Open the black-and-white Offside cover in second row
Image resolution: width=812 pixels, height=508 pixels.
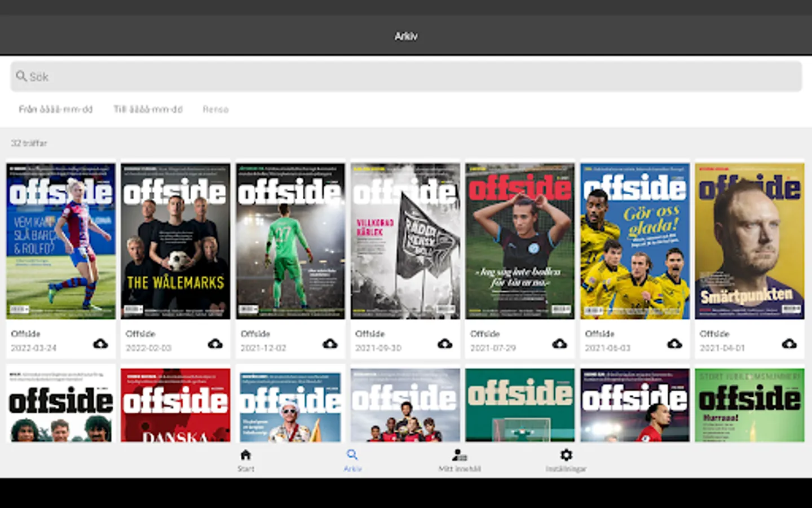[61, 405]
